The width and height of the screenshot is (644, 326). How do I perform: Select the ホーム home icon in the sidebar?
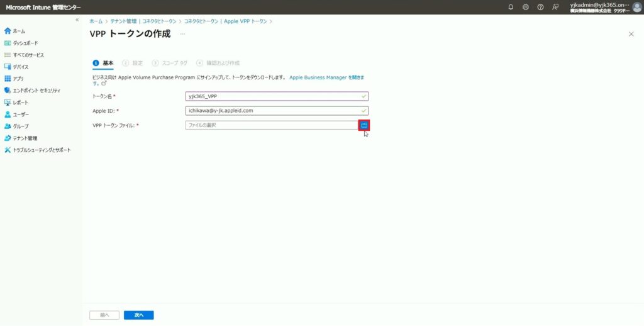[x=8, y=31]
